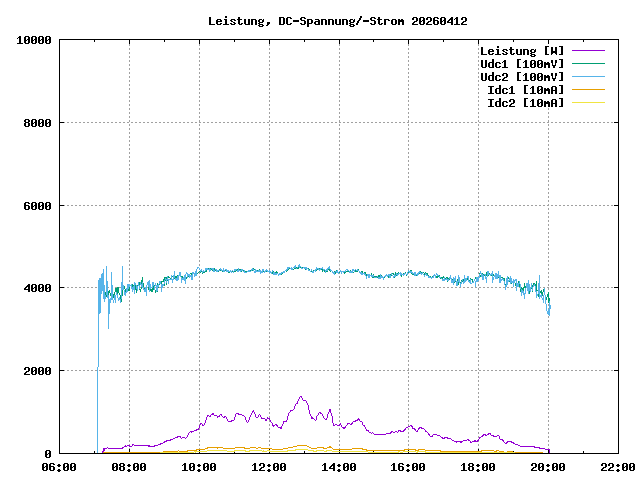Select the 'Idc1 [10mA]' legend label
The width and height of the screenshot is (640, 480).
pyautogui.click(x=525, y=90)
